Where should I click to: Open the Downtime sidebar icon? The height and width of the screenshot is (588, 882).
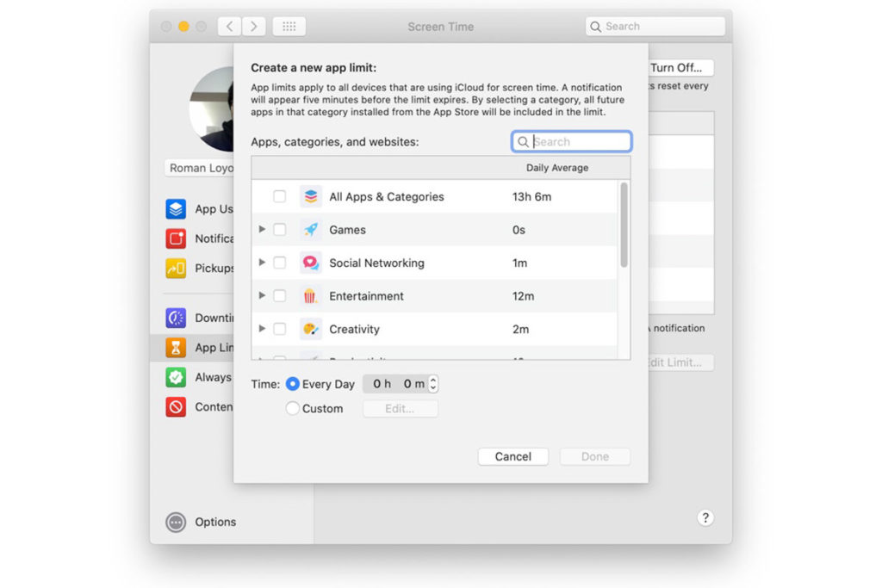(x=176, y=318)
